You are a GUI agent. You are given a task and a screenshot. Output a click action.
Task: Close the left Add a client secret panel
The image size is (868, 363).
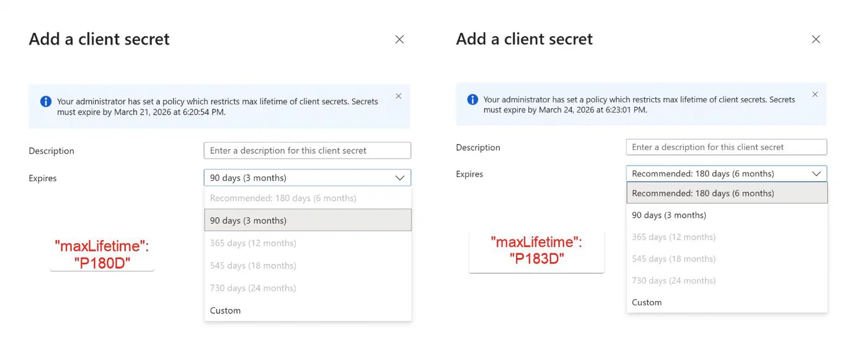coord(399,39)
